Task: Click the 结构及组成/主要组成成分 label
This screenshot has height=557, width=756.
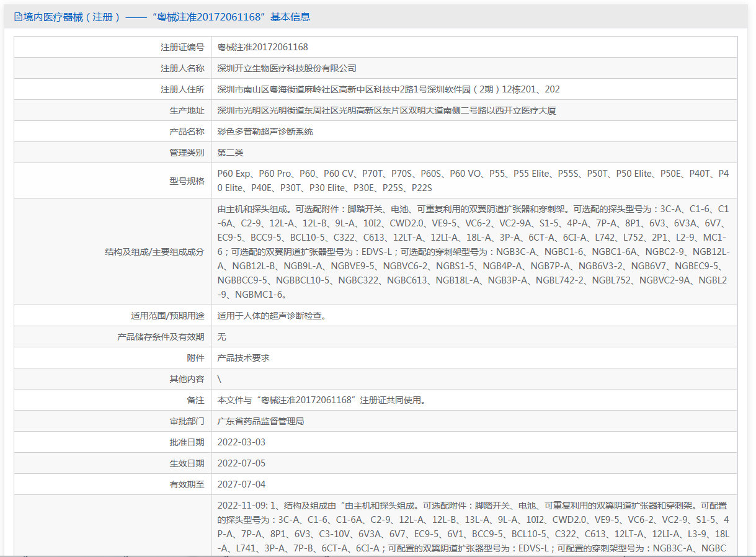Action: (x=154, y=252)
